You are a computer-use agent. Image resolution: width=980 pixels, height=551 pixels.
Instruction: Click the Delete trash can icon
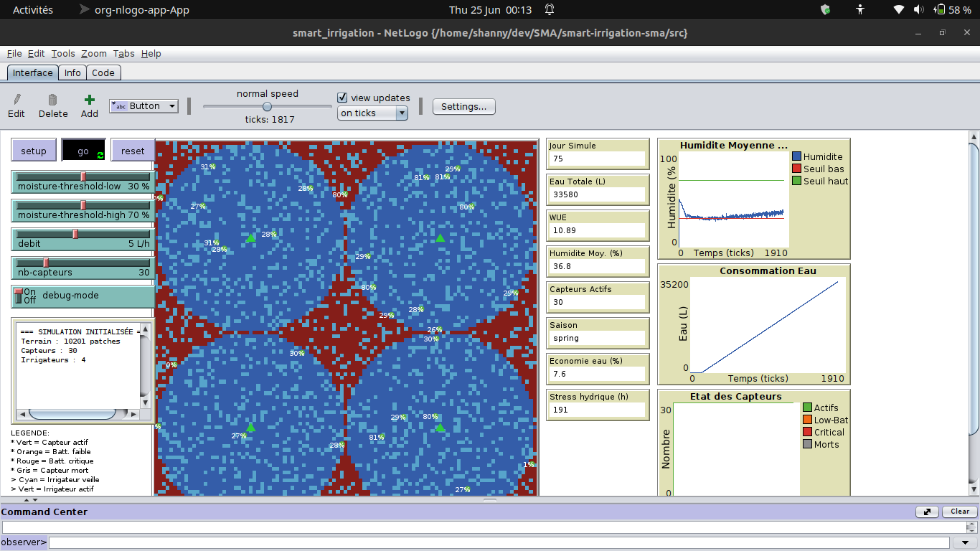click(x=52, y=100)
